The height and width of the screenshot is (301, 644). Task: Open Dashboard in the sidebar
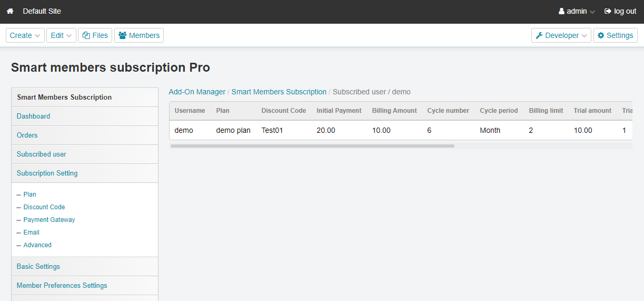[x=33, y=116]
